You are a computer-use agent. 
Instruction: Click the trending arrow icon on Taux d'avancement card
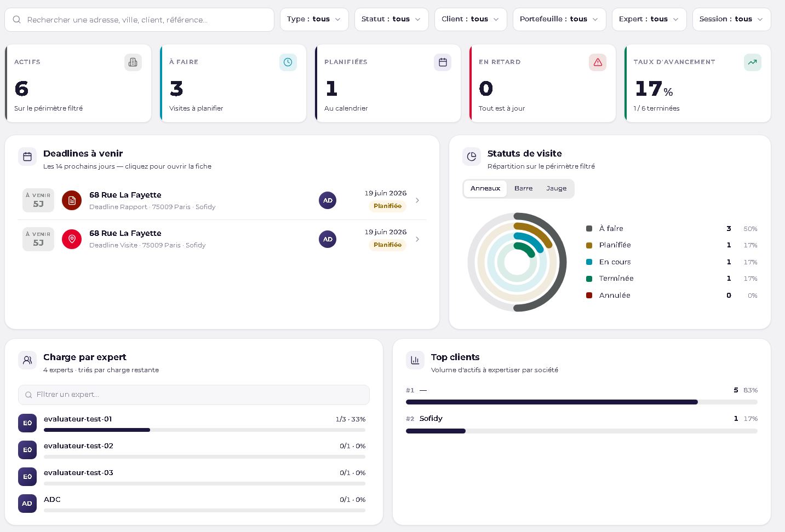(x=753, y=62)
